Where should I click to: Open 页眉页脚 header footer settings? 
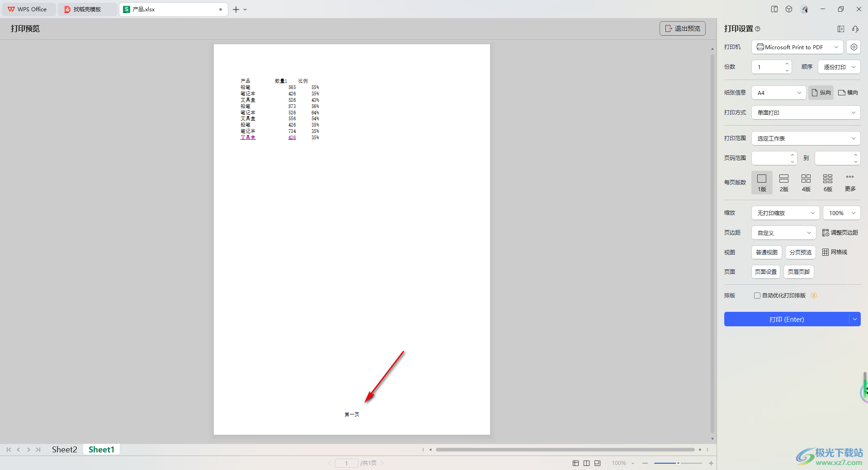pyautogui.click(x=798, y=272)
